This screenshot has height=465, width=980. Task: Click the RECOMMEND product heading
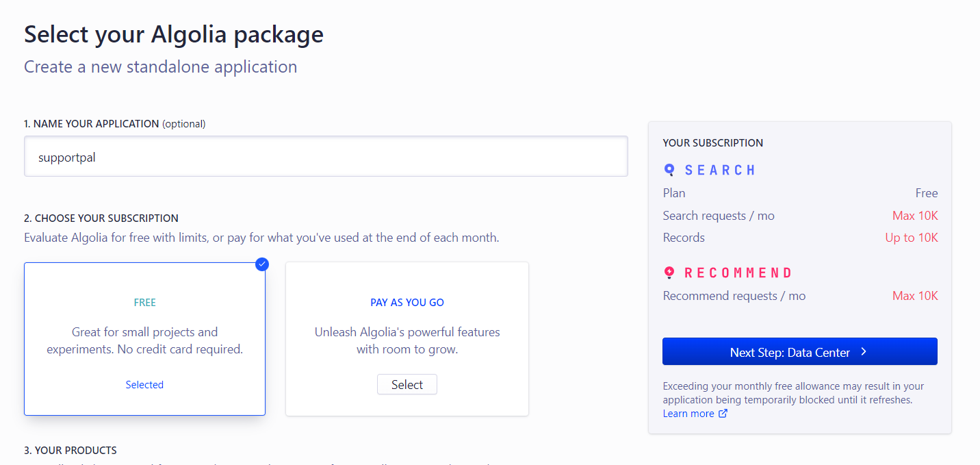pyautogui.click(x=738, y=273)
